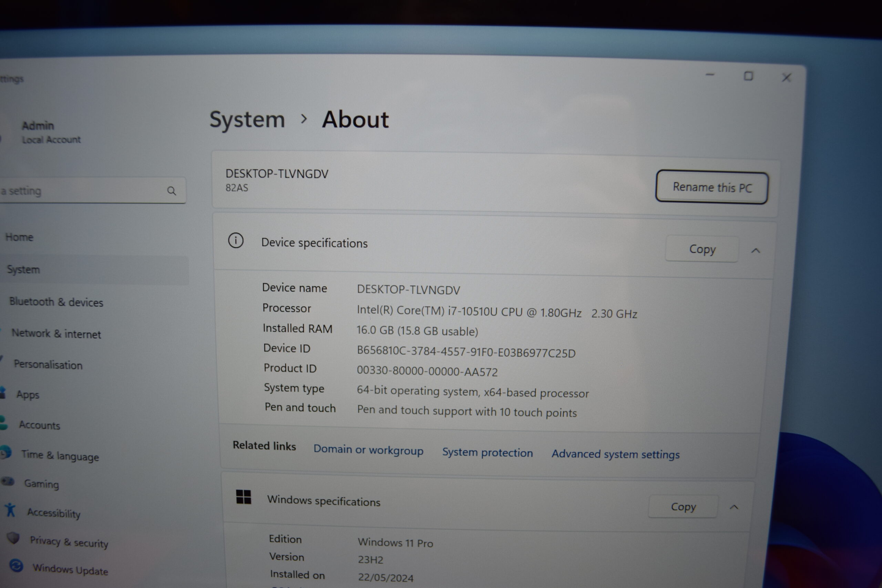Go to Network & internet settings
Viewport: 882px width, 588px height.
tap(56, 333)
